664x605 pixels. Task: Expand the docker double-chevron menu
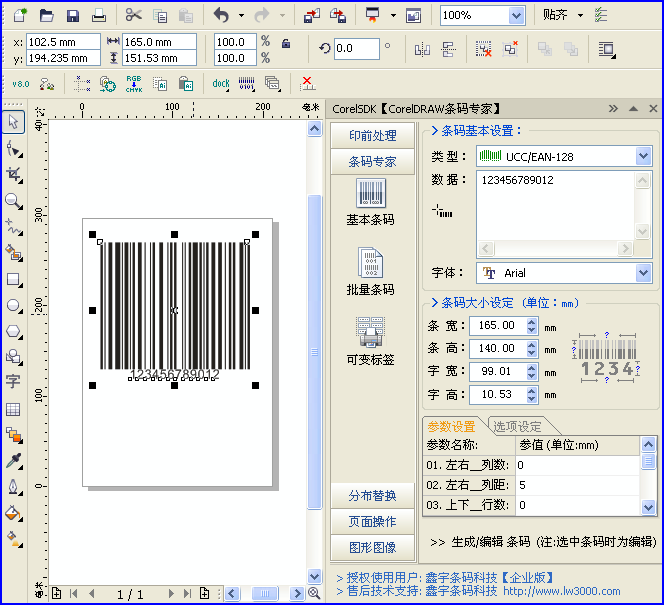point(613,109)
